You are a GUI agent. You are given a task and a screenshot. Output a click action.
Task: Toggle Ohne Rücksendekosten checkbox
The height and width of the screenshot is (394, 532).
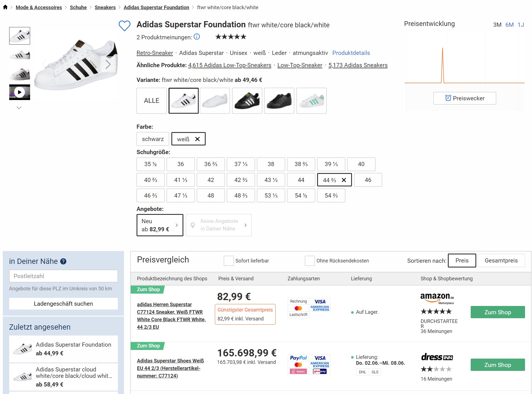pos(310,261)
